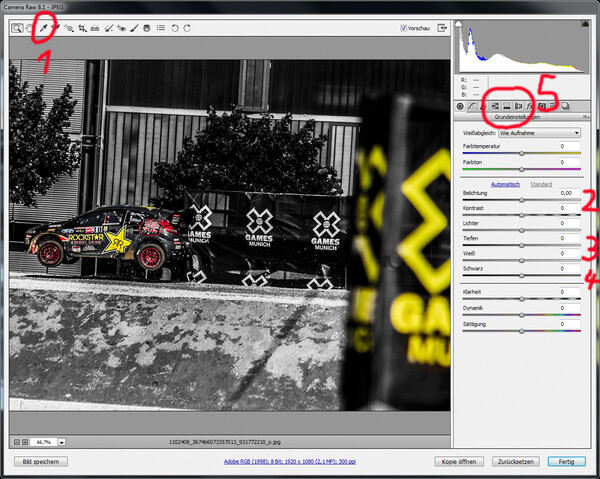Select the Crop tool

click(x=82, y=28)
